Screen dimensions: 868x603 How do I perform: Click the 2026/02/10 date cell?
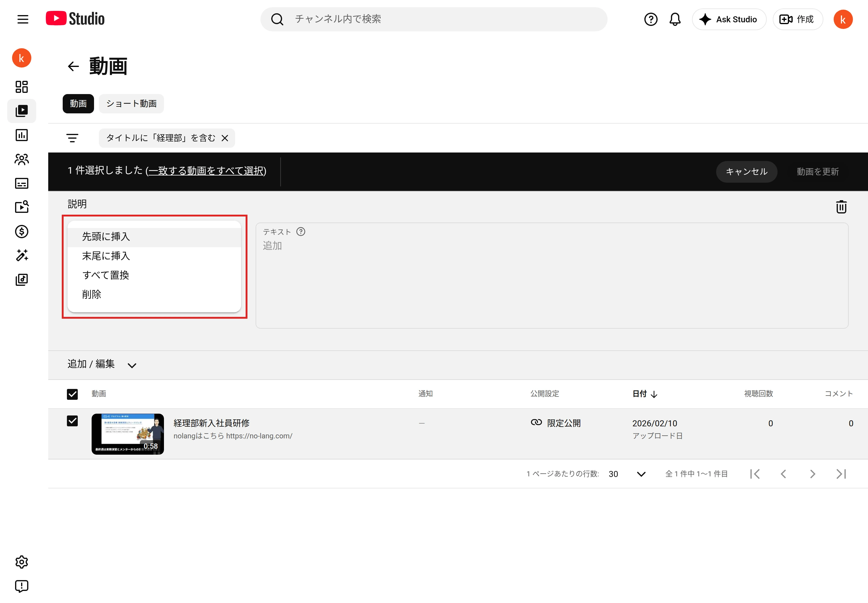655,423
